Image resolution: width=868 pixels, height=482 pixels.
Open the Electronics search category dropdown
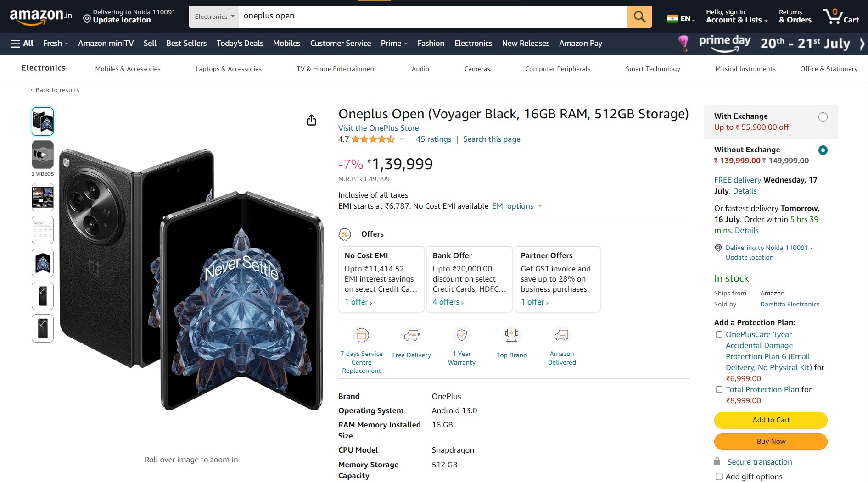pos(214,17)
